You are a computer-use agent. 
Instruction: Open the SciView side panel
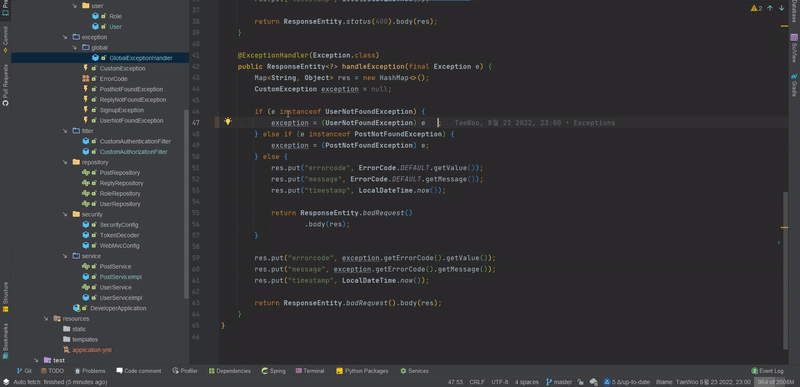click(794, 48)
